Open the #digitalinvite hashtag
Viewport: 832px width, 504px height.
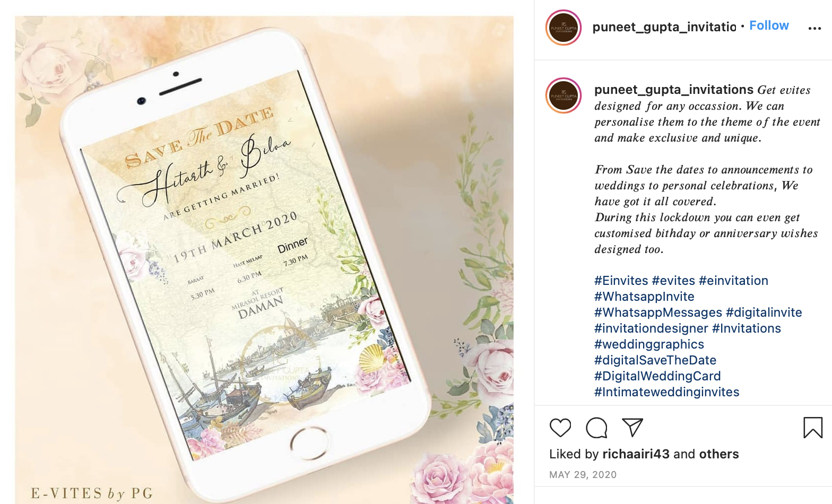coord(764,312)
